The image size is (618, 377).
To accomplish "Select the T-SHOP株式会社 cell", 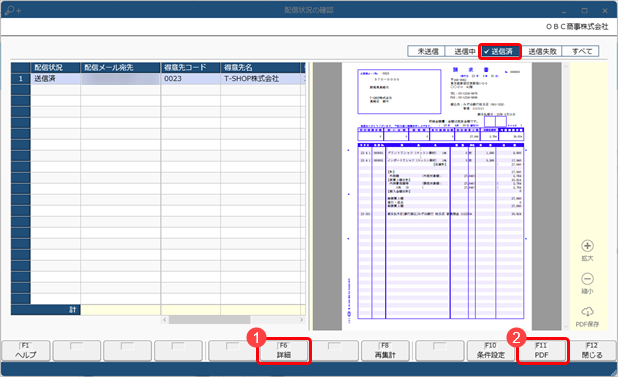I will pos(261,79).
